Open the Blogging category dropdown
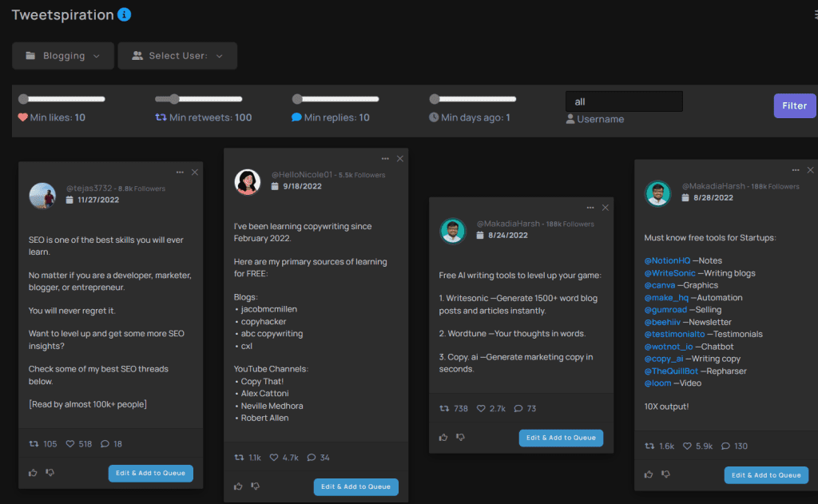 tap(63, 56)
